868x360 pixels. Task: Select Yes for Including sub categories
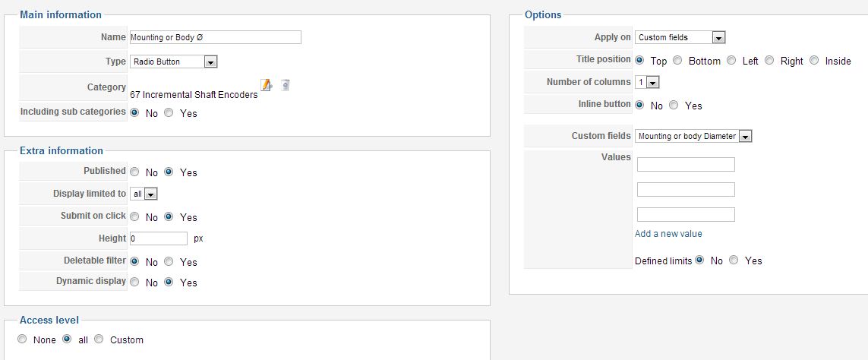[169, 112]
